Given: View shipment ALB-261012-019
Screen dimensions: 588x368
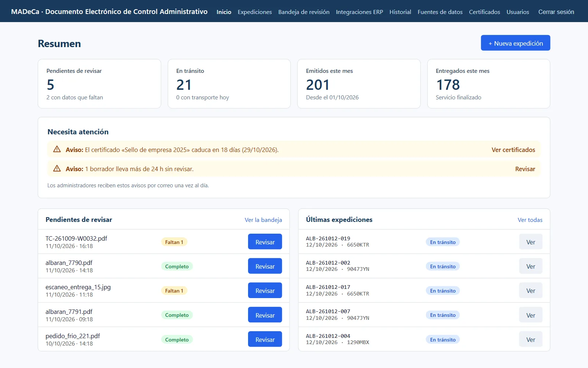Looking at the screenshot, I should click(531, 242).
